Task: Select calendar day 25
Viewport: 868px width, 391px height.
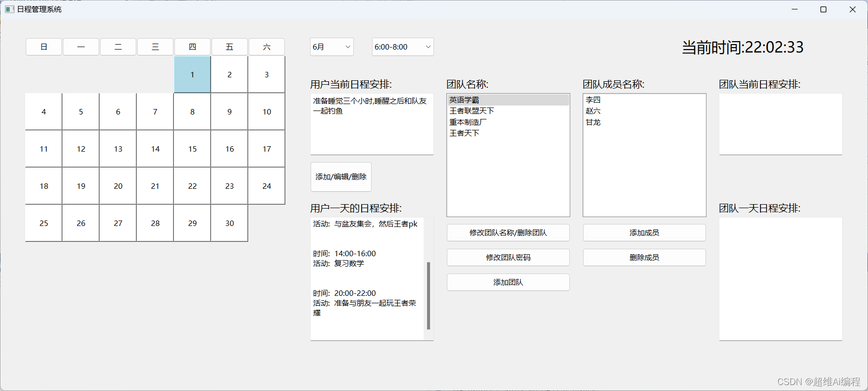Action: tap(44, 223)
